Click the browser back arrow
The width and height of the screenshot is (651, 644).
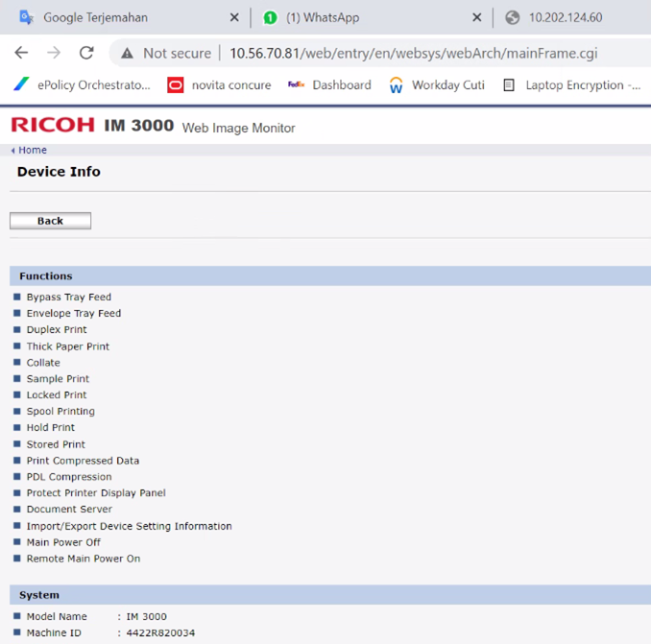click(21, 53)
